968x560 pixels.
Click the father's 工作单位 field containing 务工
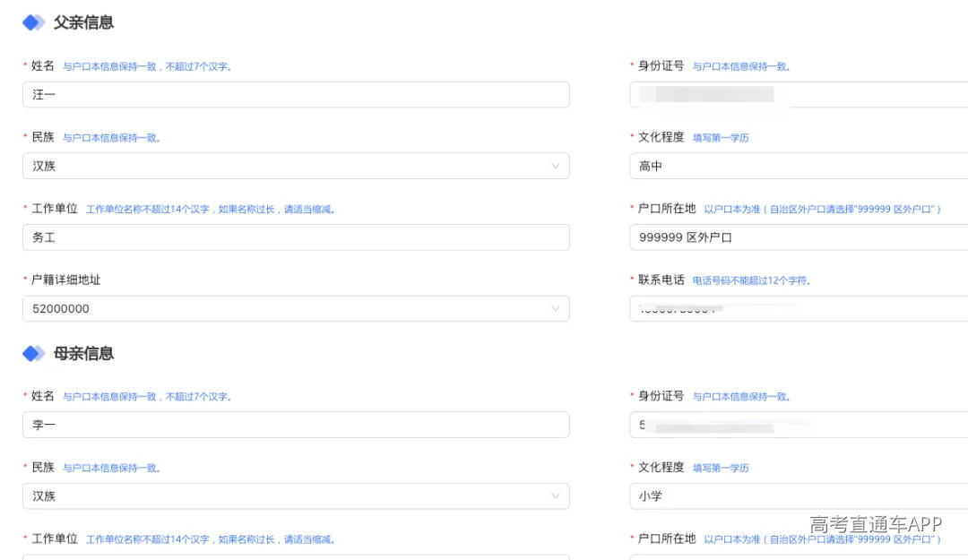point(296,237)
